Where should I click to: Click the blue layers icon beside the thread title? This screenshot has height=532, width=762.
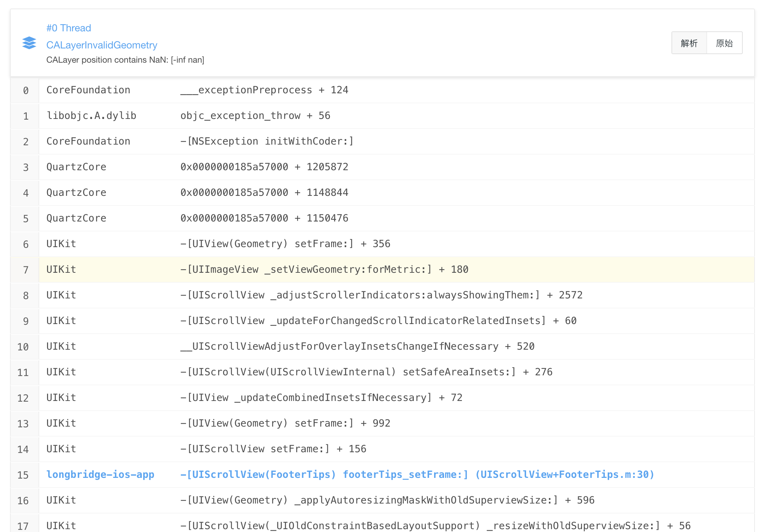(x=29, y=43)
